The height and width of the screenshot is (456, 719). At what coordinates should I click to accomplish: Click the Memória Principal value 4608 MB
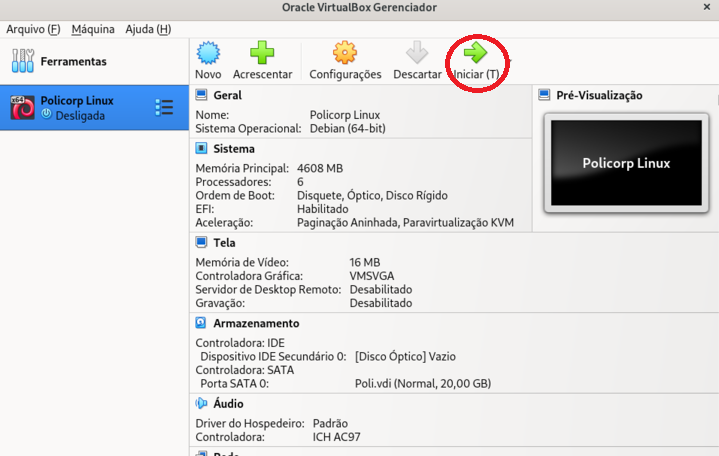pos(320,168)
